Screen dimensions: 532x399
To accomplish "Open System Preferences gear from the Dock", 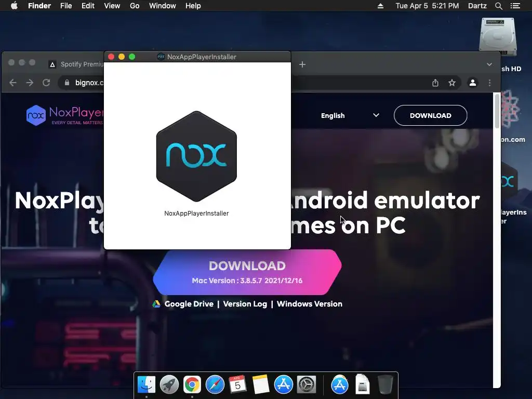I will (x=307, y=385).
